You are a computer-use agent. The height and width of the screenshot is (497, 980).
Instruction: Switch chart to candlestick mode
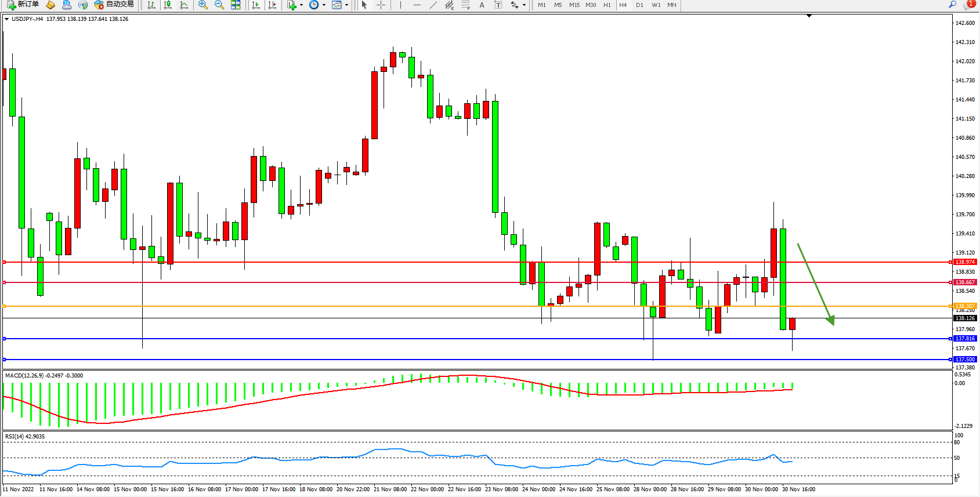click(168, 5)
